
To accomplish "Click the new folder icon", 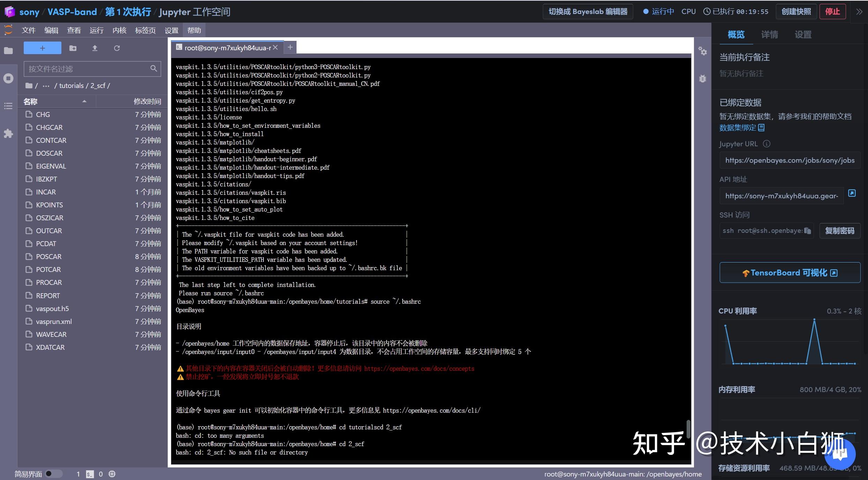I will click(x=73, y=48).
